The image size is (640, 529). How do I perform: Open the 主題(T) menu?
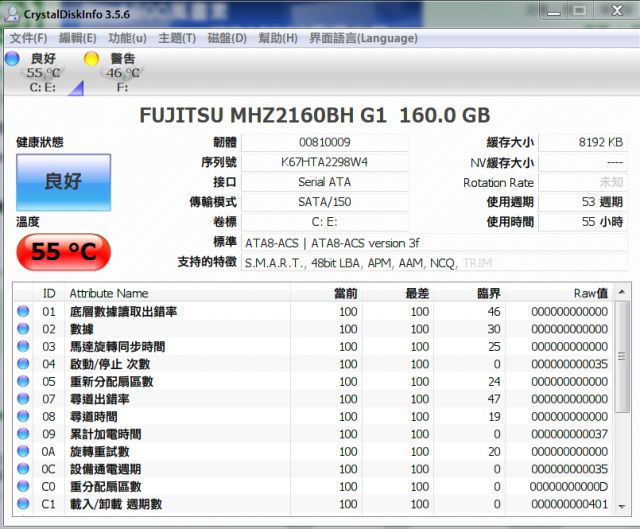click(177, 38)
